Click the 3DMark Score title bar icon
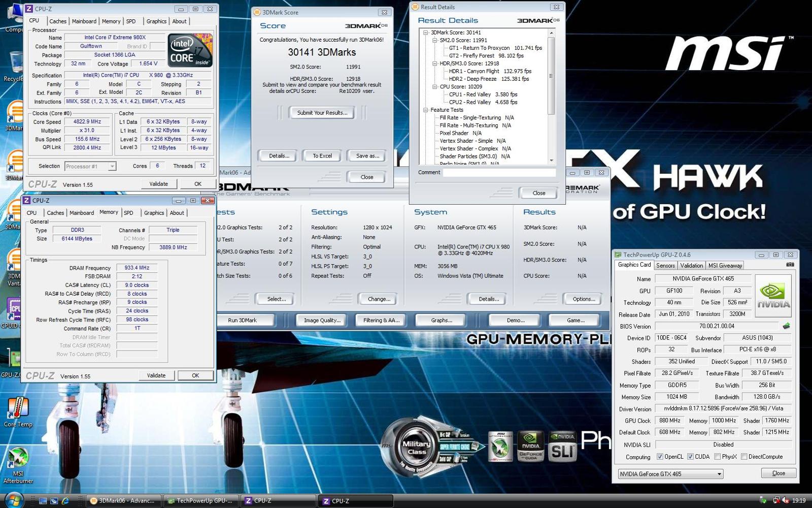812x508 pixels. tap(257, 12)
